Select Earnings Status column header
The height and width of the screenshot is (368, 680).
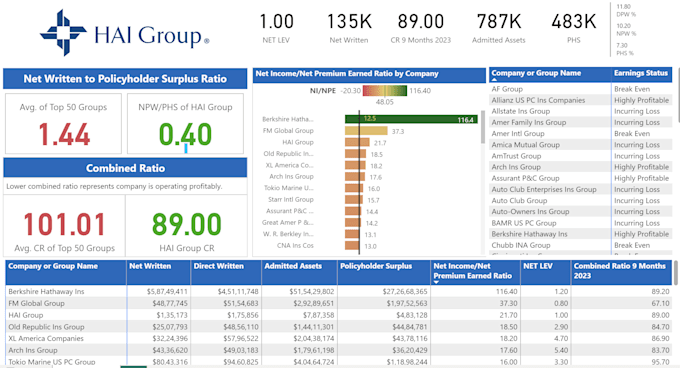coord(641,73)
